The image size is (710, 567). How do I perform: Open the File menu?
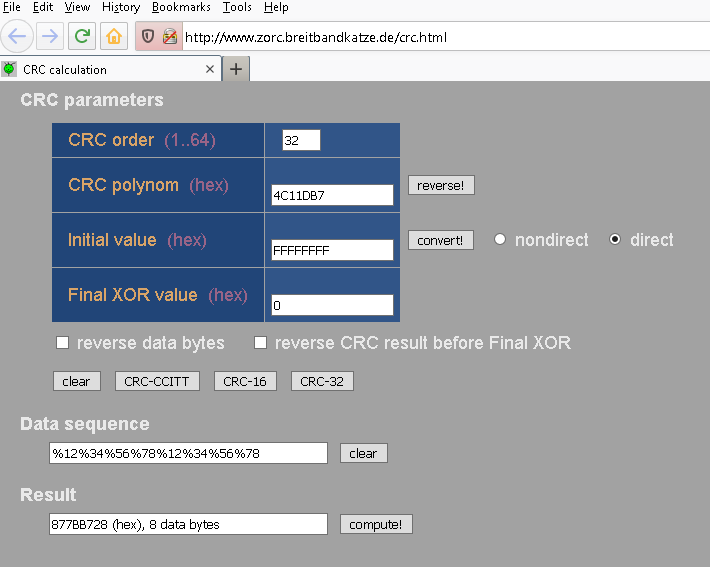(12, 7)
